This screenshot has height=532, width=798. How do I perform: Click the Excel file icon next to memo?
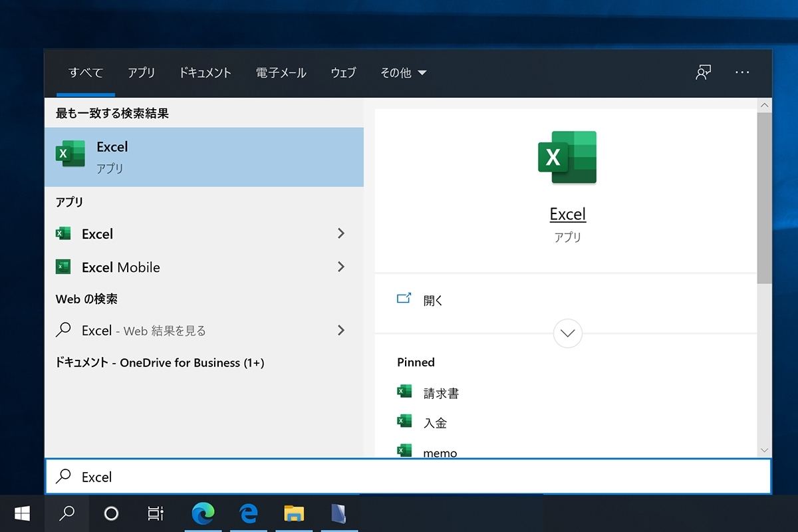coord(404,450)
